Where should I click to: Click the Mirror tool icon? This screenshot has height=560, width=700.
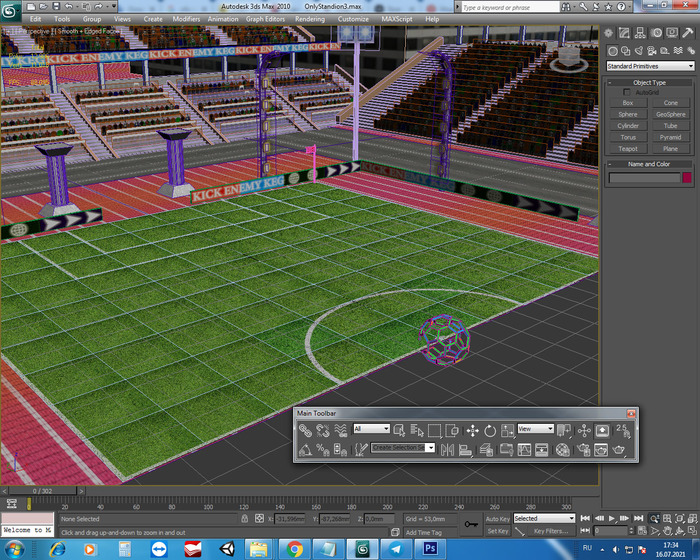pos(447,450)
